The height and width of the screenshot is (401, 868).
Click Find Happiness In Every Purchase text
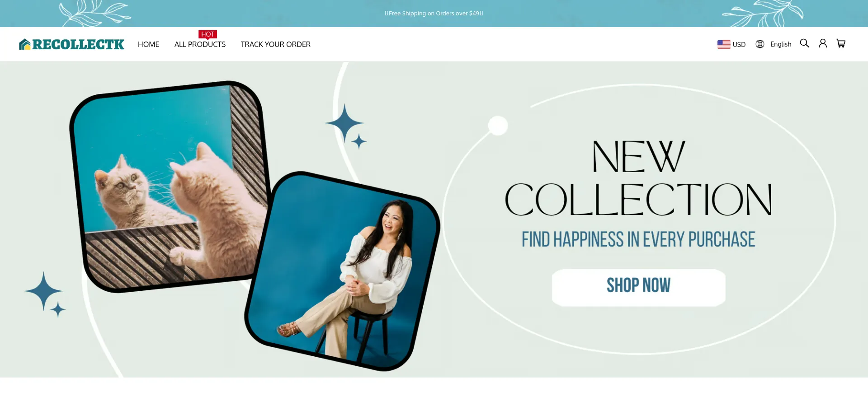(638, 239)
